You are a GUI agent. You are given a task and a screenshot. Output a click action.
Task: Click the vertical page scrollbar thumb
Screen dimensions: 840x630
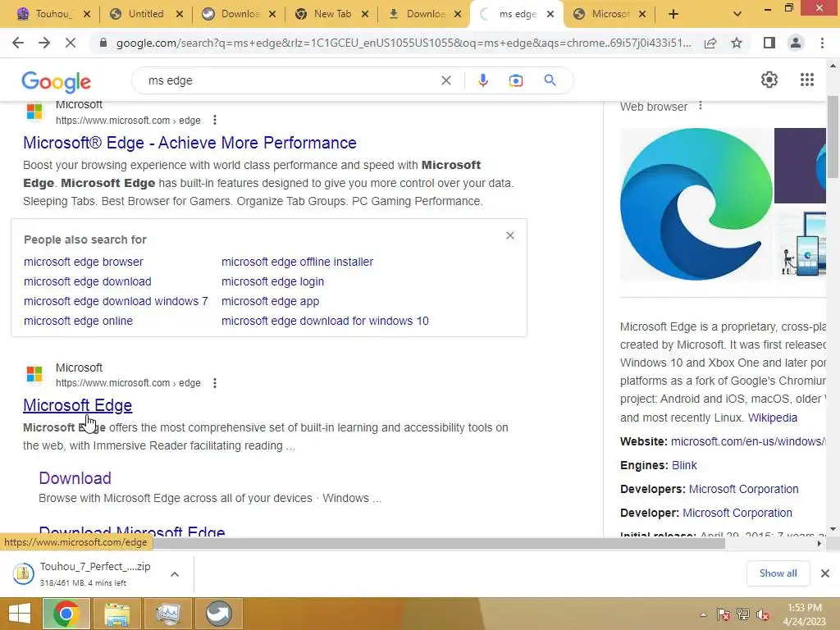[833, 137]
